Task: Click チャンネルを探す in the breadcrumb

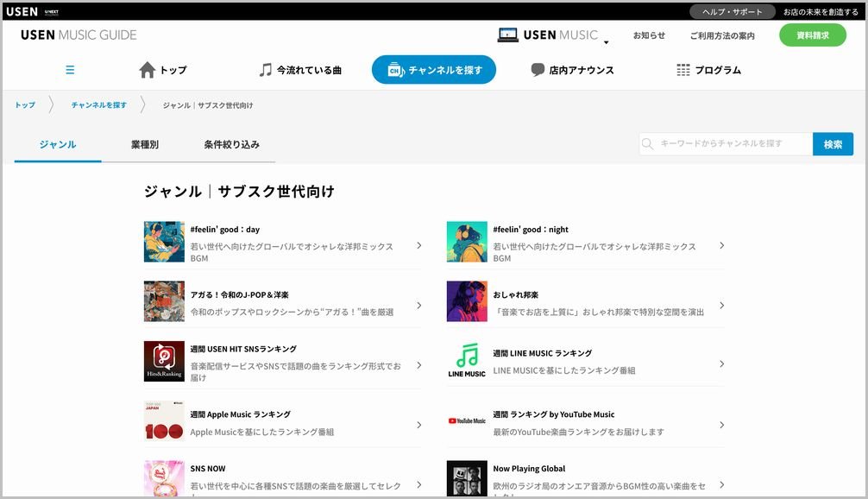Action: [x=98, y=104]
